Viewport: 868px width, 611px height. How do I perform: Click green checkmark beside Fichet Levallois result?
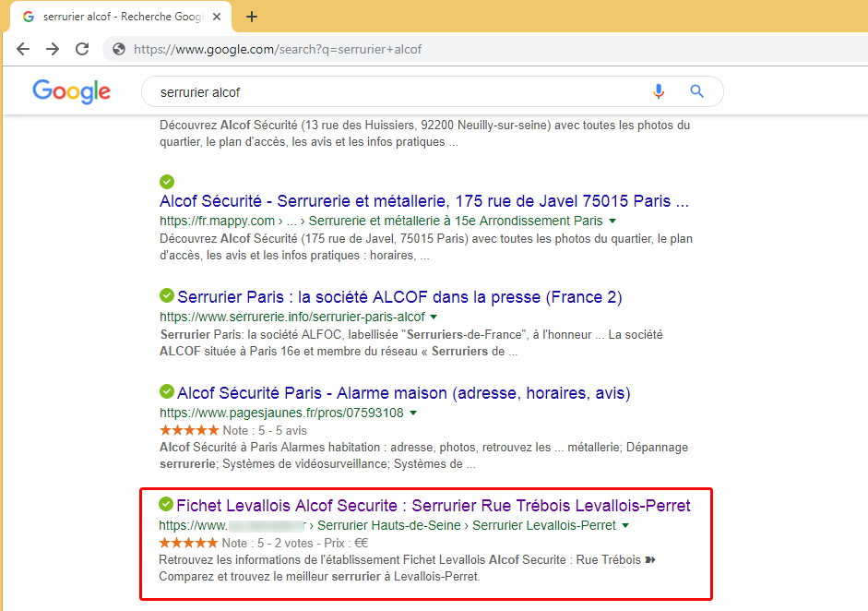(x=166, y=505)
